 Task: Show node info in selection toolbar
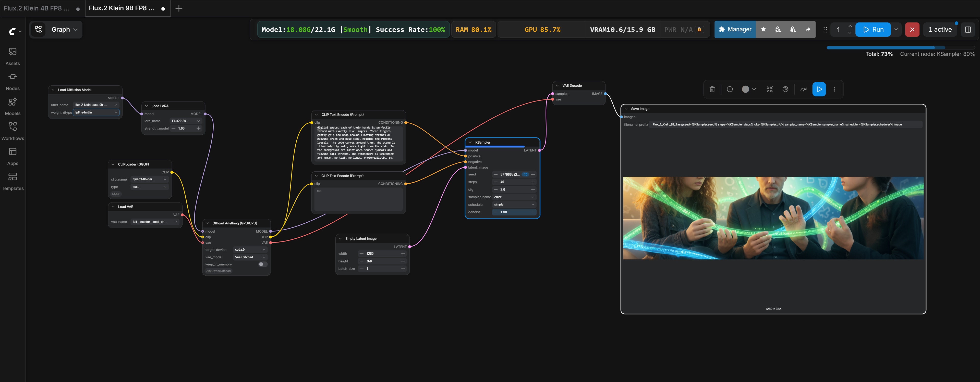click(x=729, y=89)
